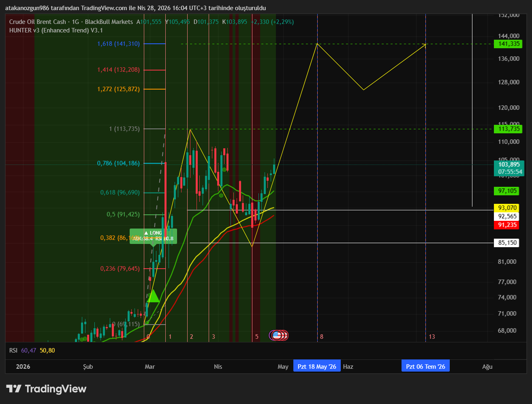Click the green LONG signal label

tap(153, 236)
